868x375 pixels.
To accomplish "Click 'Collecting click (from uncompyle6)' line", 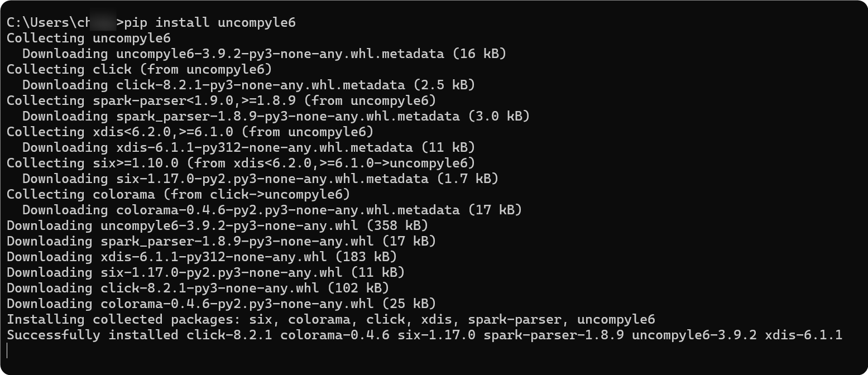I will point(139,70).
